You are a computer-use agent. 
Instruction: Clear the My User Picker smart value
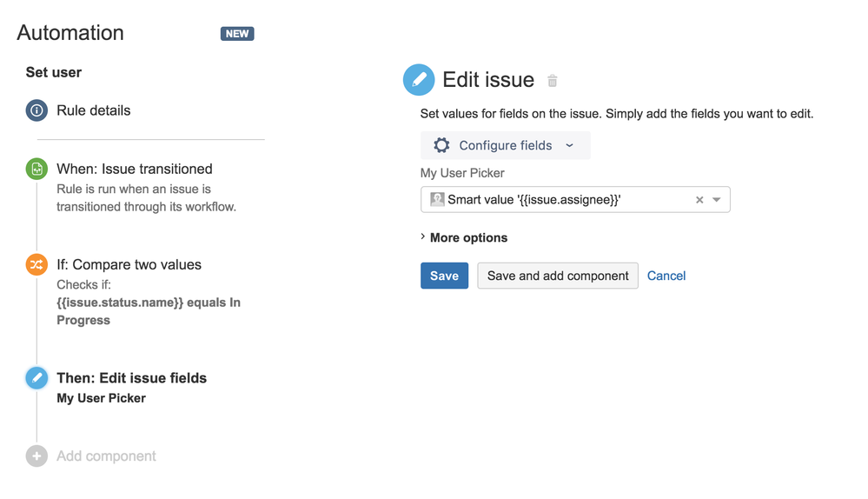699,200
